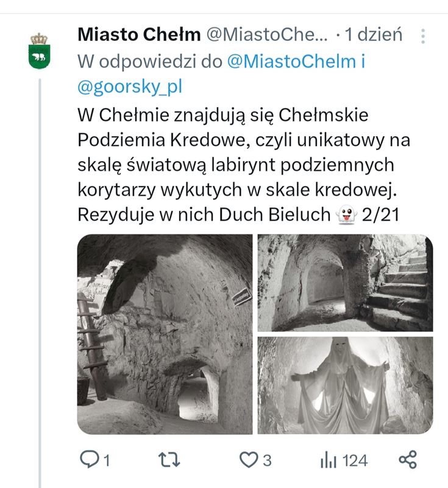
Task: Click the "1 dzień" timestamp
Action: point(374,35)
